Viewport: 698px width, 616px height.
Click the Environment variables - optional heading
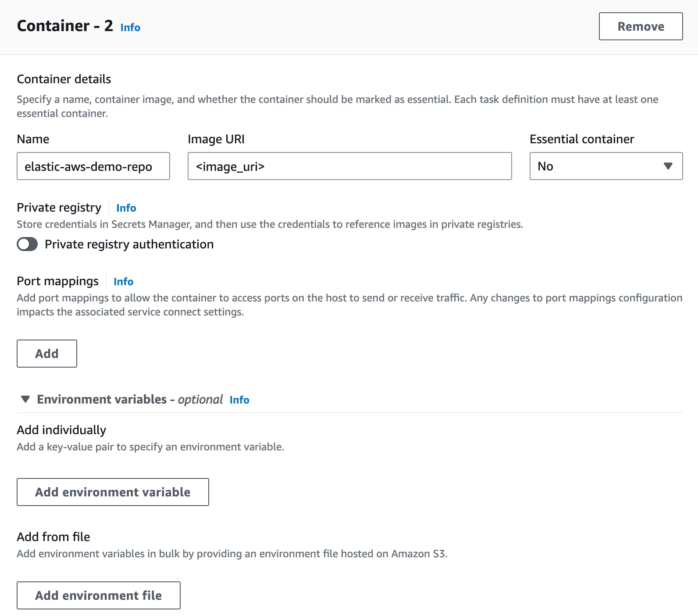(x=130, y=400)
